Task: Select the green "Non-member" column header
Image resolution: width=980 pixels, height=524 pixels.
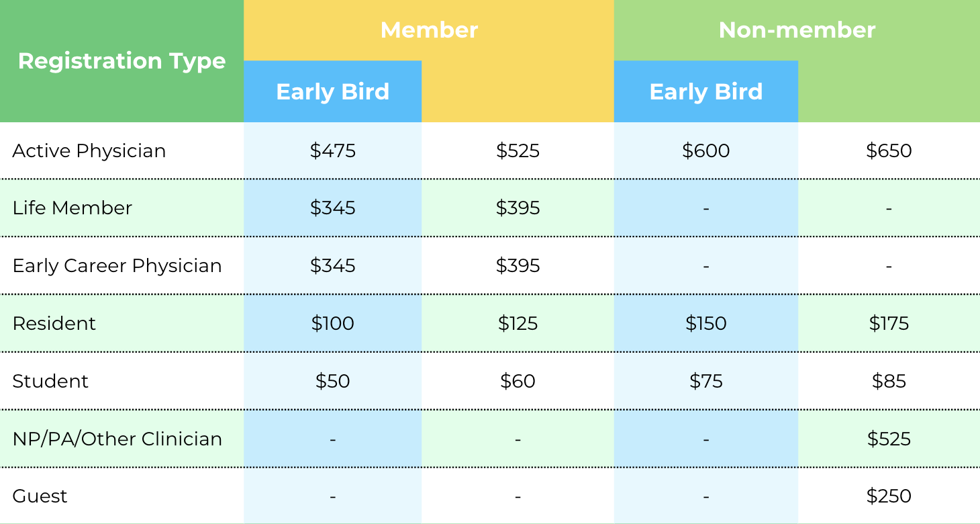Action: 797,30
